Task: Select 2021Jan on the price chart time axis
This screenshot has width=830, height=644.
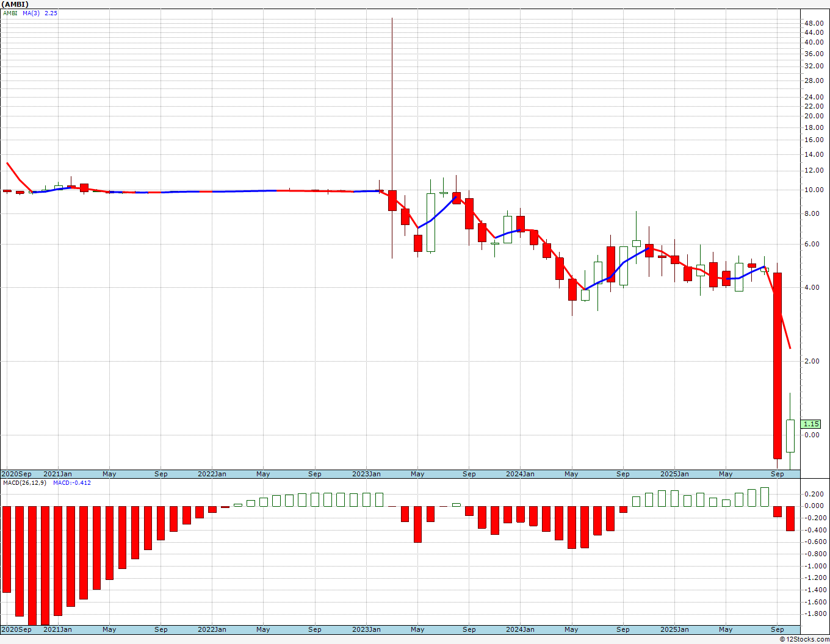Action: (x=57, y=474)
